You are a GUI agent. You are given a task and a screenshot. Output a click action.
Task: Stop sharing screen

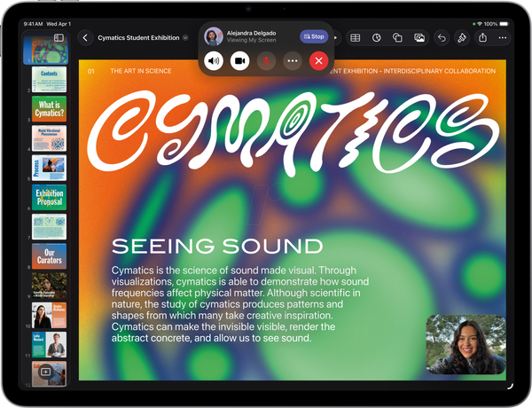pos(314,36)
